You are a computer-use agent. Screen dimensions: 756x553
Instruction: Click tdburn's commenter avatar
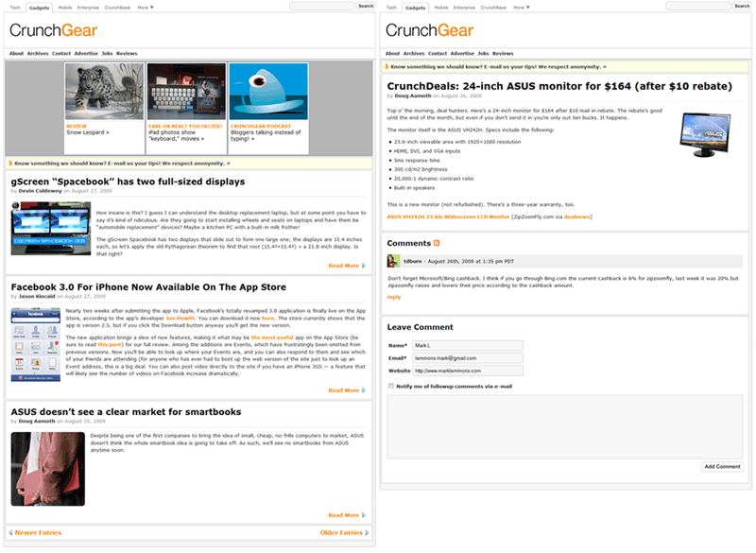(x=393, y=261)
